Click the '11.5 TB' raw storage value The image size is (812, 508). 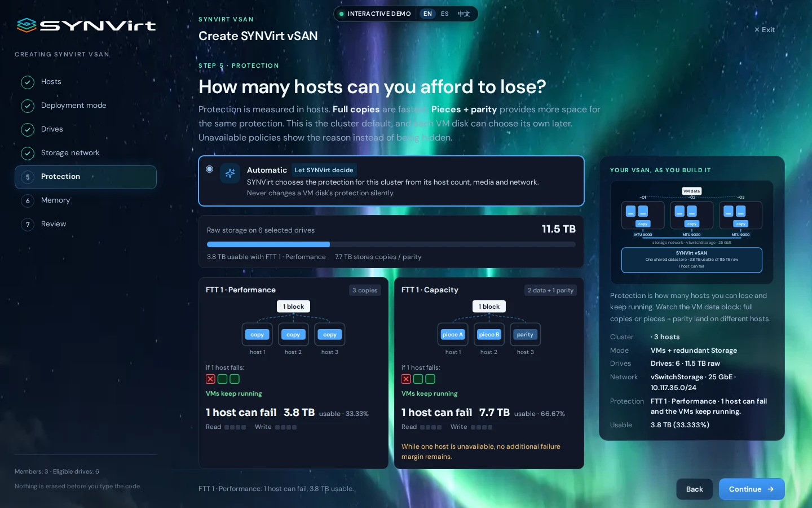point(559,229)
